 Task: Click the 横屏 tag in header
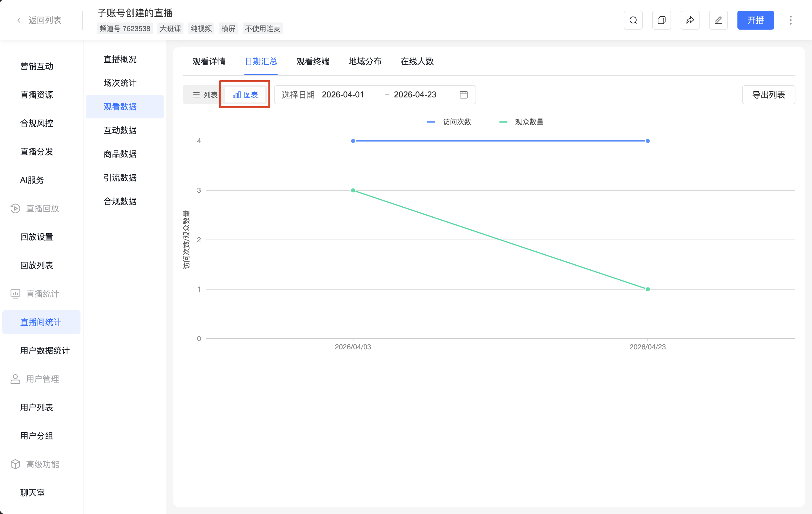point(228,29)
